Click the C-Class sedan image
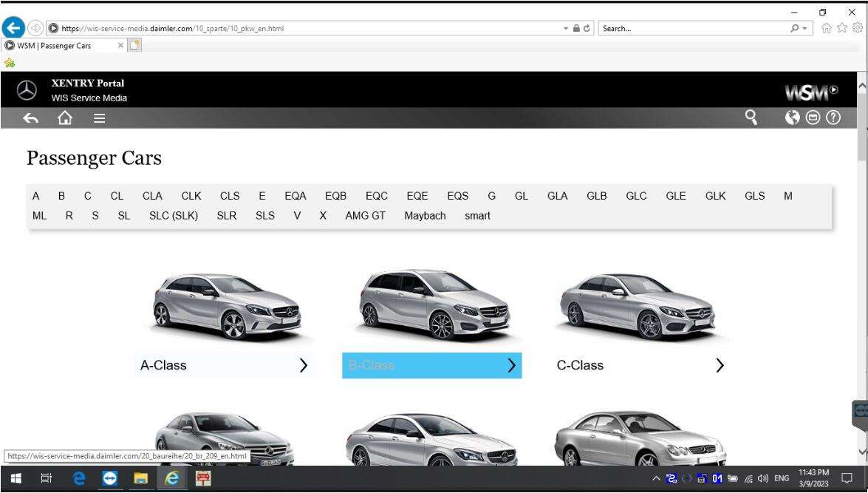Image resolution: width=868 pixels, height=493 pixels. 638,306
